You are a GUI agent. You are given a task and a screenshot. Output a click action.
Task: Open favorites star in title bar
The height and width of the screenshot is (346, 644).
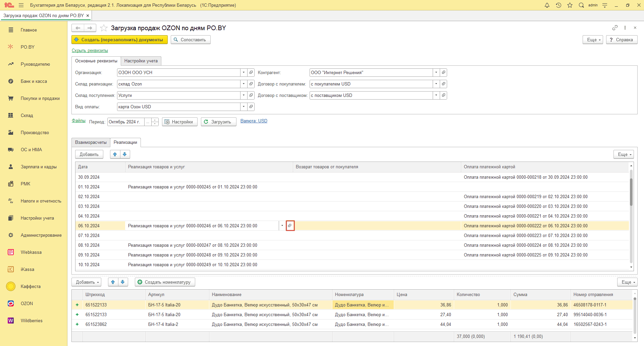(570, 5)
